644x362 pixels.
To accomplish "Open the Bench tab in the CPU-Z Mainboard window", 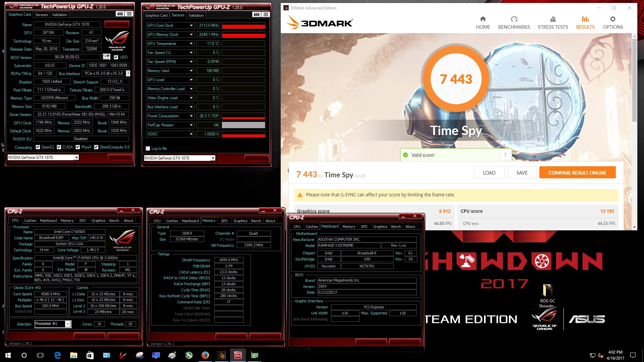I will [x=396, y=227].
